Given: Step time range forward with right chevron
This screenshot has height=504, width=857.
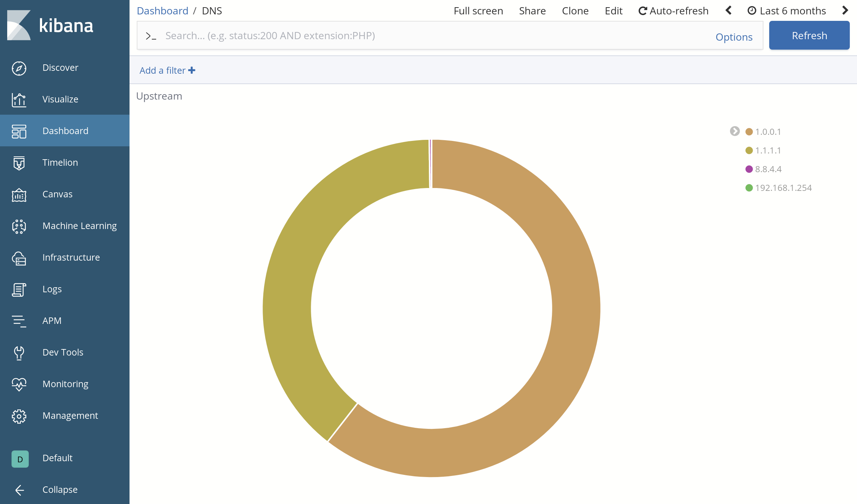Looking at the screenshot, I should [x=845, y=10].
